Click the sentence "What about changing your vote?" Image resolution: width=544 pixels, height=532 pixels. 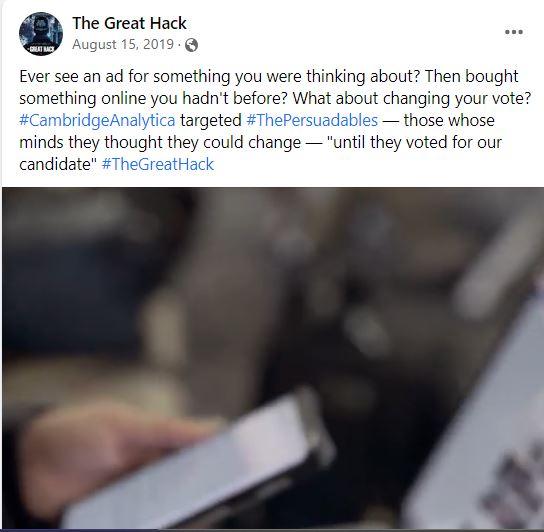(412, 99)
